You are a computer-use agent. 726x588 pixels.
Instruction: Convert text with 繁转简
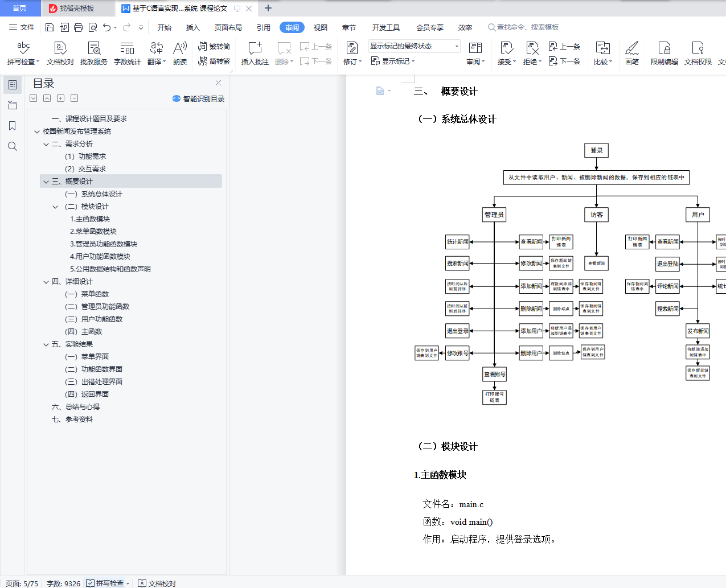point(214,46)
